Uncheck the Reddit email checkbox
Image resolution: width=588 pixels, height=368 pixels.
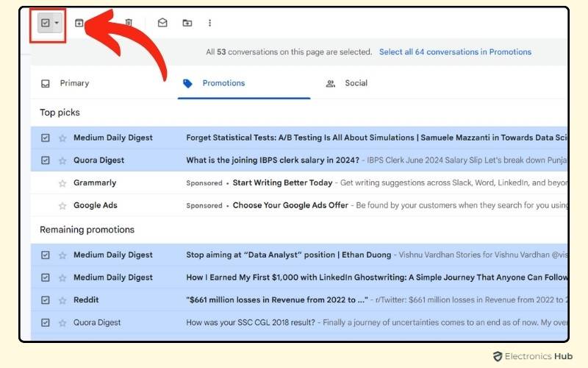pyautogui.click(x=46, y=300)
